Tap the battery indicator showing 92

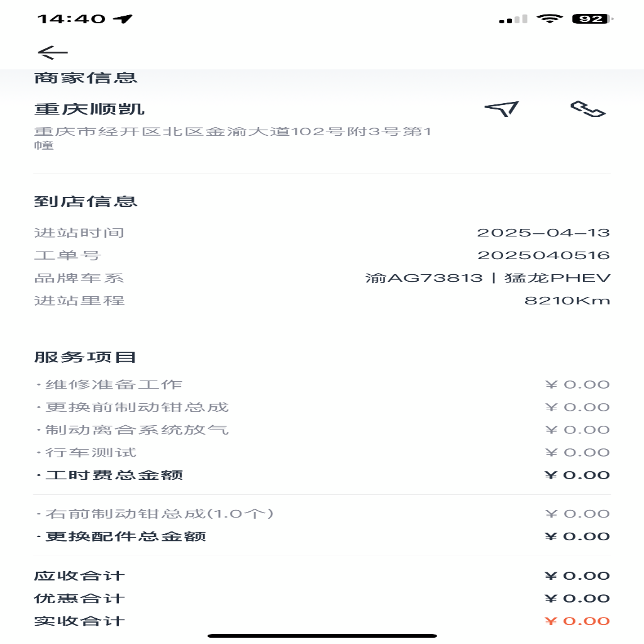[592, 18]
